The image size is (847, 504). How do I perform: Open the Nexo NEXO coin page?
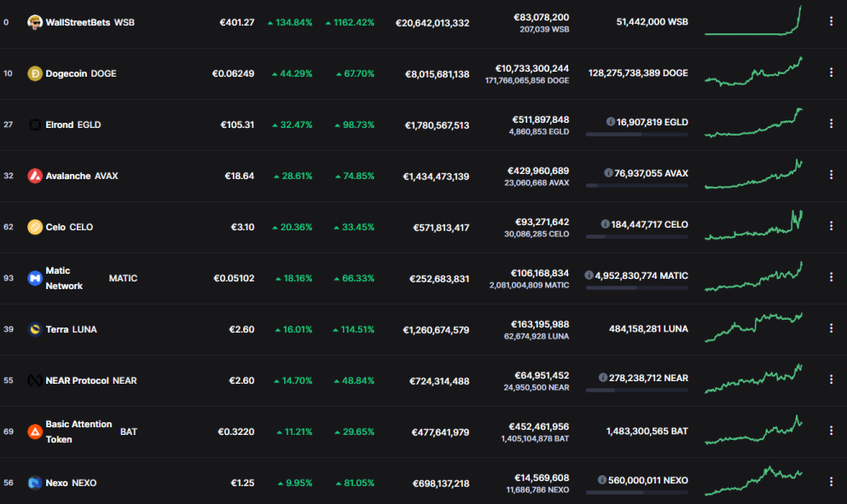(71, 483)
